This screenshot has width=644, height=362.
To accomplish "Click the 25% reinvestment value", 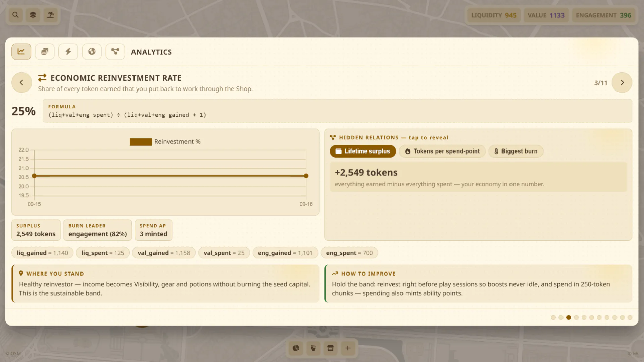I will pyautogui.click(x=23, y=111).
